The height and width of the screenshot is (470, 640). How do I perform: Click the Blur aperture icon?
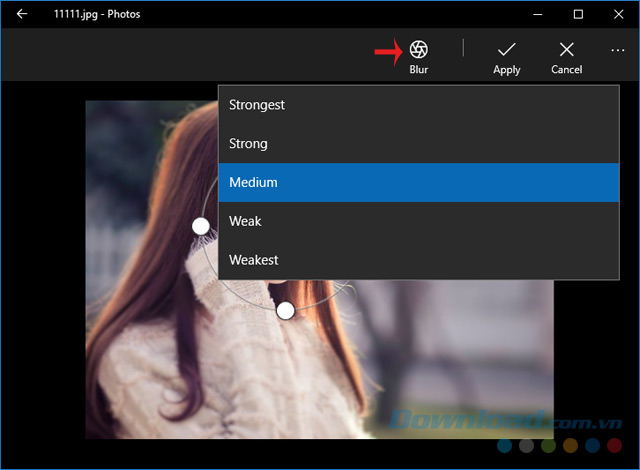(x=418, y=50)
